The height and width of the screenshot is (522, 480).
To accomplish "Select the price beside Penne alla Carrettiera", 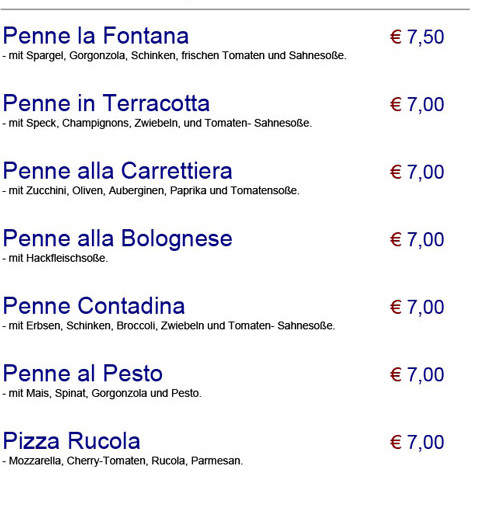I will [417, 172].
